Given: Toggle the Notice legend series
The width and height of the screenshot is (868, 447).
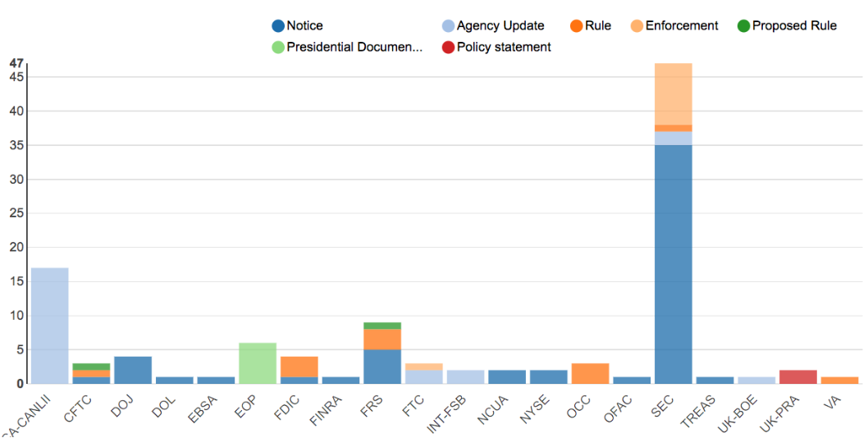Looking at the screenshot, I should pyautogui.click(x=297, y=25).
